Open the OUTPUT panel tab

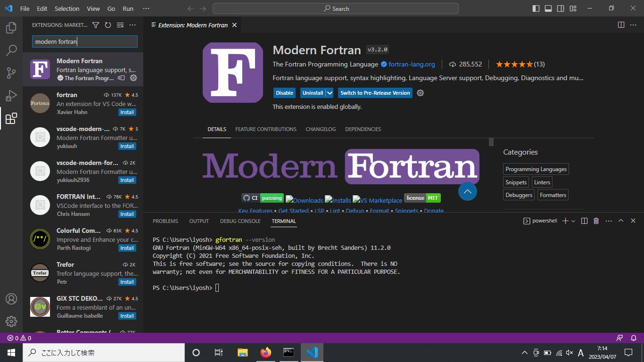(x=199, y=221)
